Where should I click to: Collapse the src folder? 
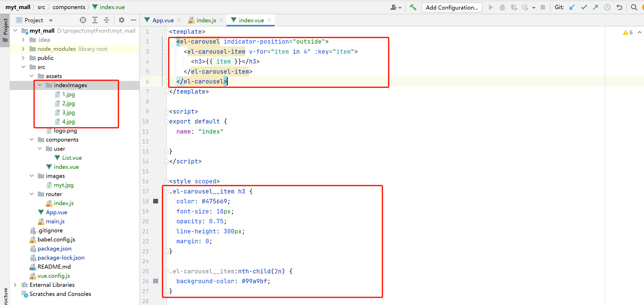tap(23, 67)
